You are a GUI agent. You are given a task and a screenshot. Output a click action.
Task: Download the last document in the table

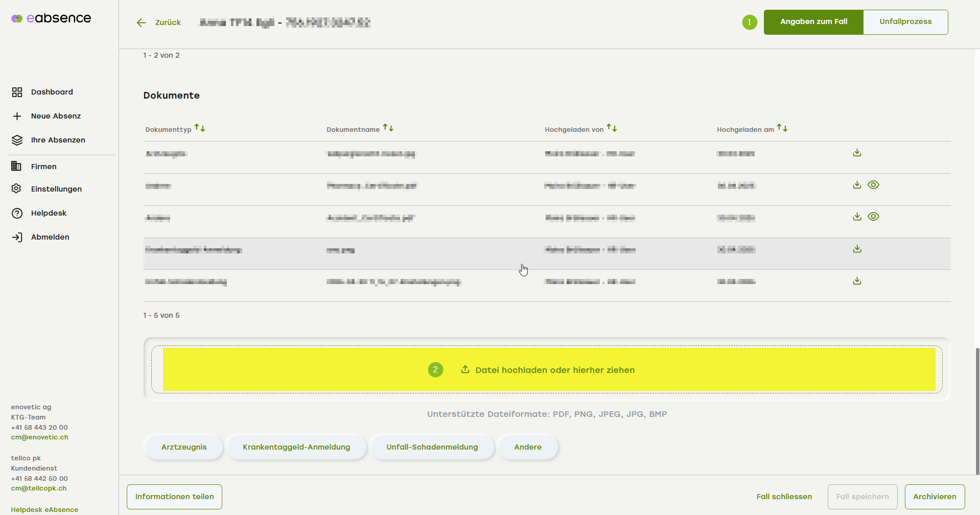point(857,281)
